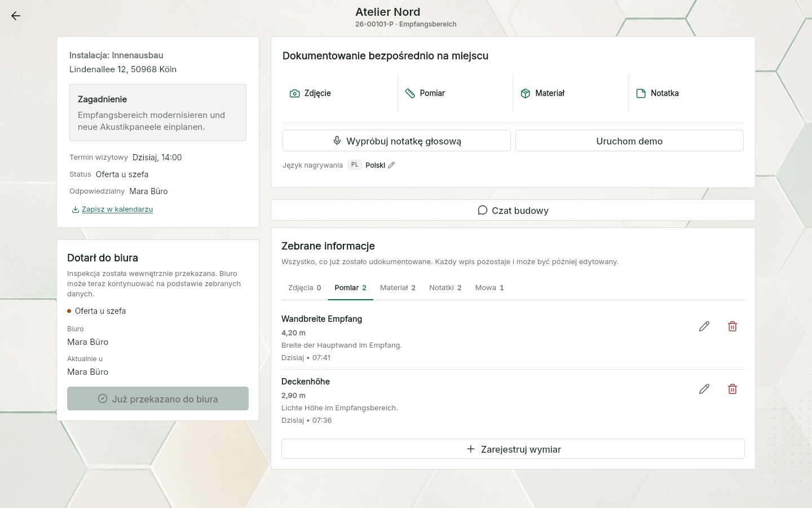Switch to the Zdjęcia tab

[304, 288]
